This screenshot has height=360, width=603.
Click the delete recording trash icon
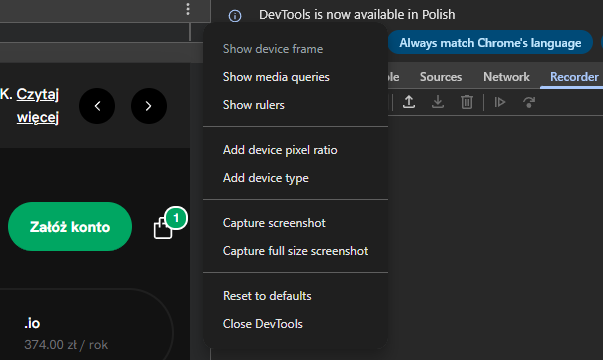click(466, 102)
